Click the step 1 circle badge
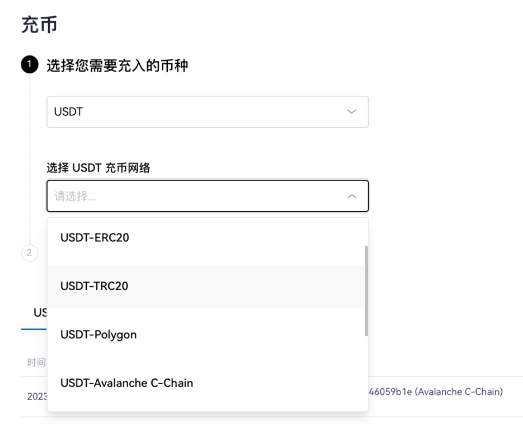This screenshot has height=425, width=523. (x=30, y=65)
